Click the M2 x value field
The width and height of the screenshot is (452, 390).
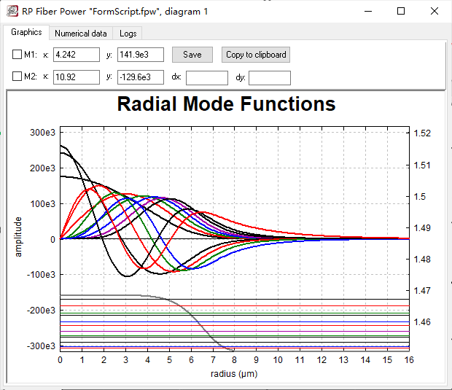[76, 77]
